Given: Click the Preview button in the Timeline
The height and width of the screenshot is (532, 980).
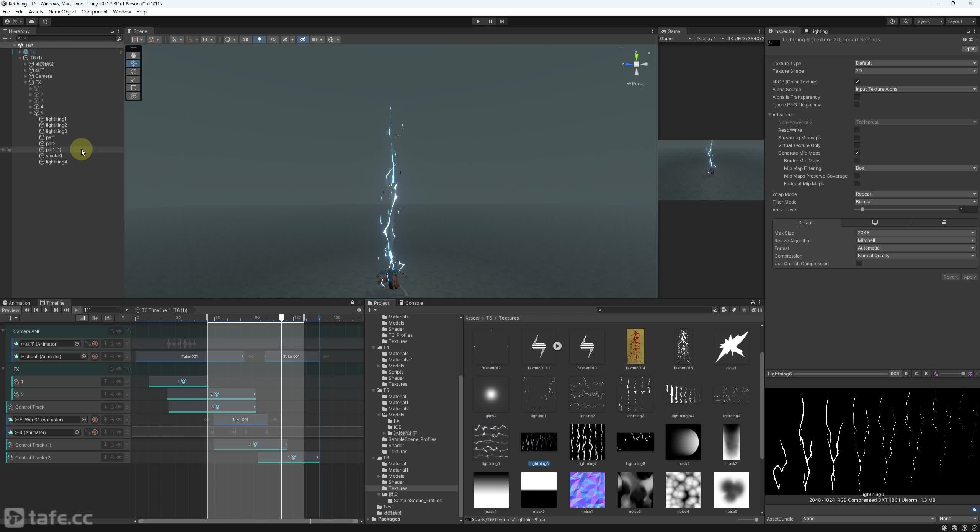Looking at the screenshot, I should 10,310.
